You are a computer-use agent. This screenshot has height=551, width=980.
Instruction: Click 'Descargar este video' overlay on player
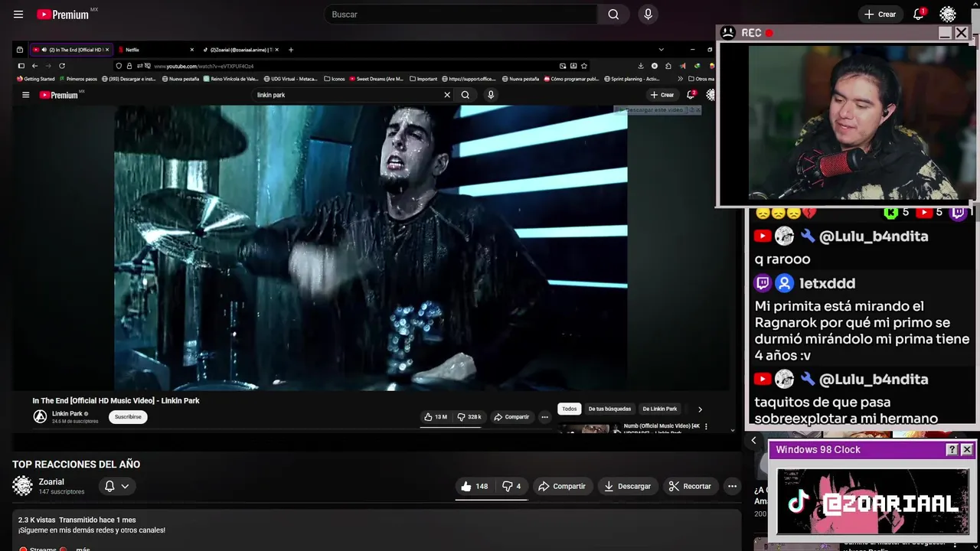point(658,110)
